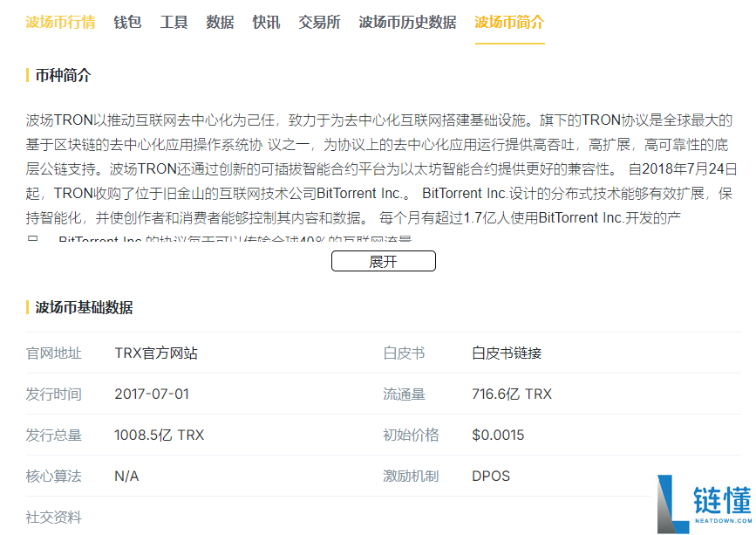Select the 数据 tab
This screenshot has width=756, height=535.
pyautogui.click(x=220, y=22)
